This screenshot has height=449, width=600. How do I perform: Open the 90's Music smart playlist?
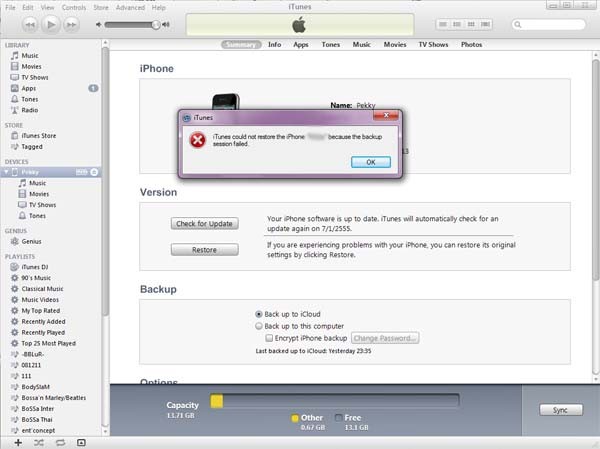pyautogui.click(x=36, y=278)
